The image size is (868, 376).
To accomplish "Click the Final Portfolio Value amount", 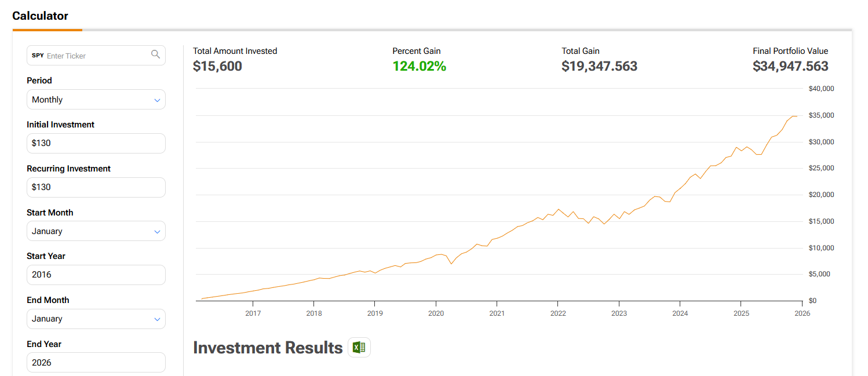I will [790, 67].
